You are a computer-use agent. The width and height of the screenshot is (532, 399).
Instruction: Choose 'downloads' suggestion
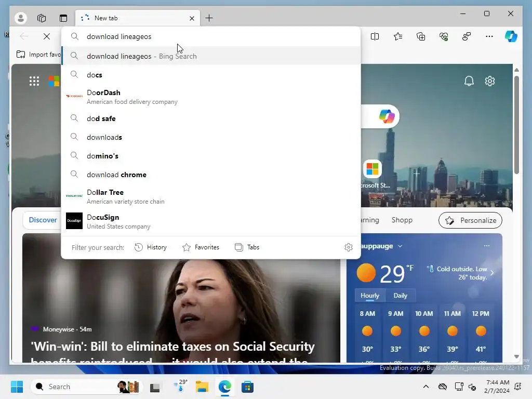click(x=211, y=137)
